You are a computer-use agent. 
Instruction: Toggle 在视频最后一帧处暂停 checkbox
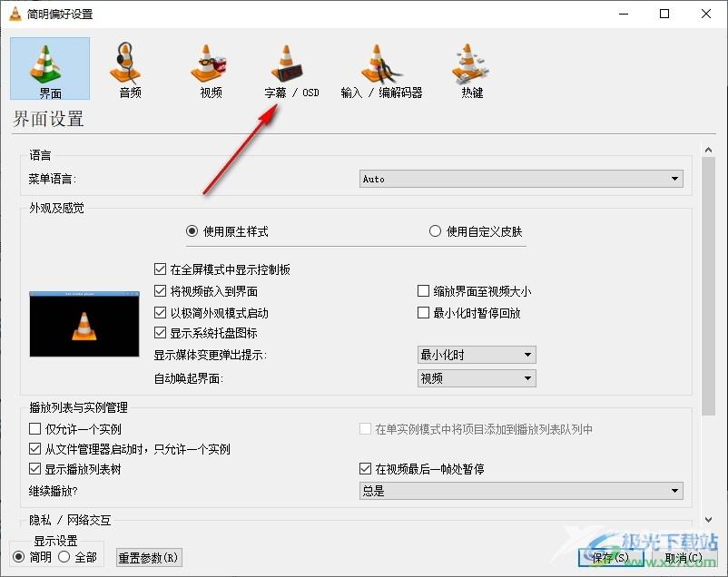pyautogui.click(x=366, y=469)
